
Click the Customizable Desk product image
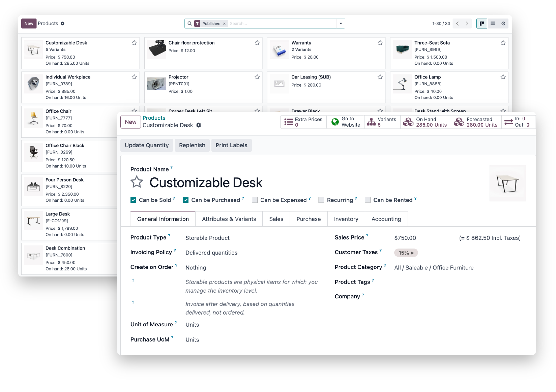click(508, 183)
